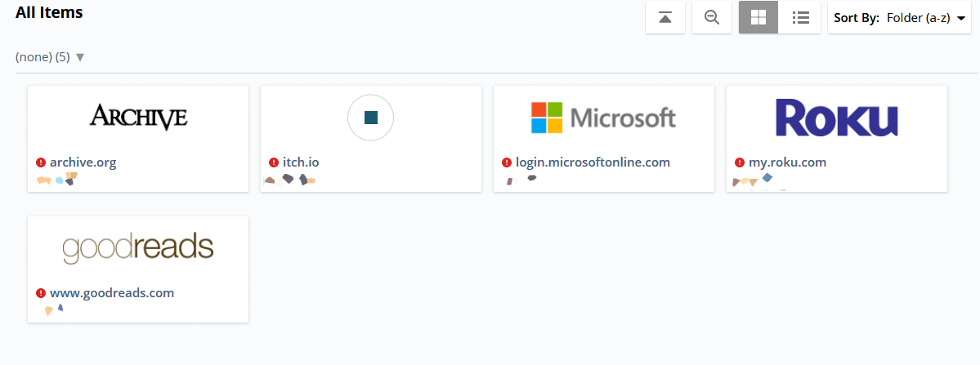Open the itch.io item icon
This screenshot has width=980, height=365.
click(370, 118)
